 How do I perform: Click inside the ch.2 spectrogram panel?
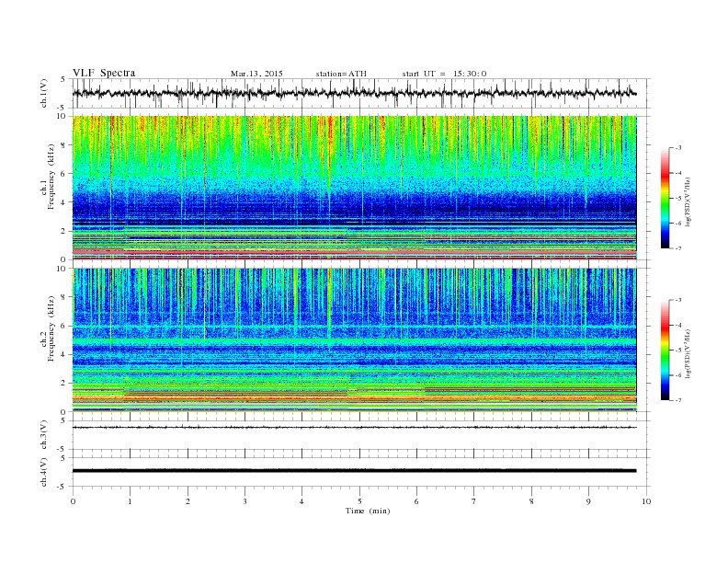coord(354,340)
